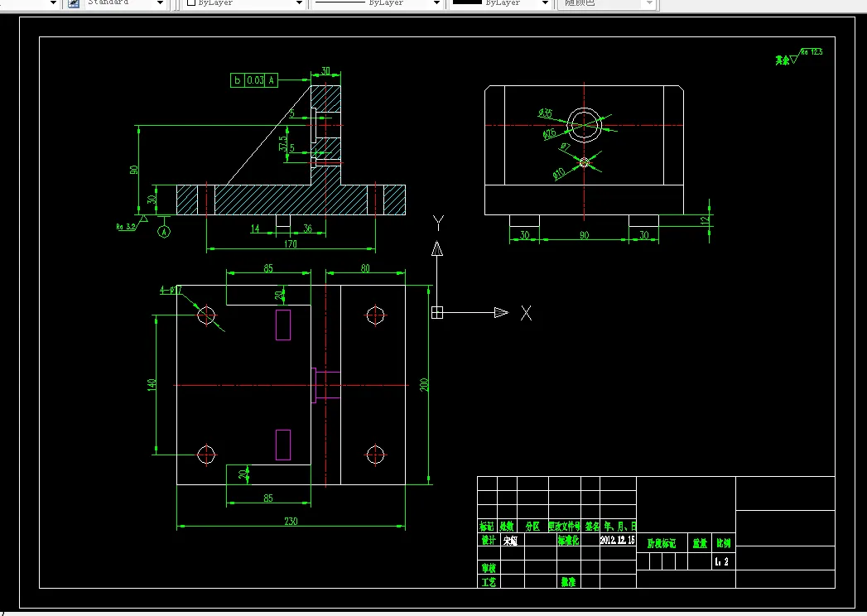Select the 0.03 tolerance value box
Screen dimensions: 867x616
pyautogui.click(x=255, y=80)
